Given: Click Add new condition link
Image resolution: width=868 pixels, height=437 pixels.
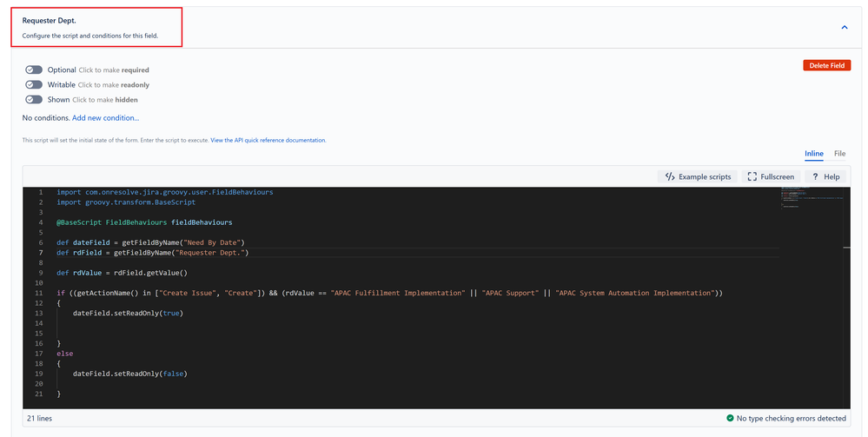Looking at the screenshot, I should 106,118.
